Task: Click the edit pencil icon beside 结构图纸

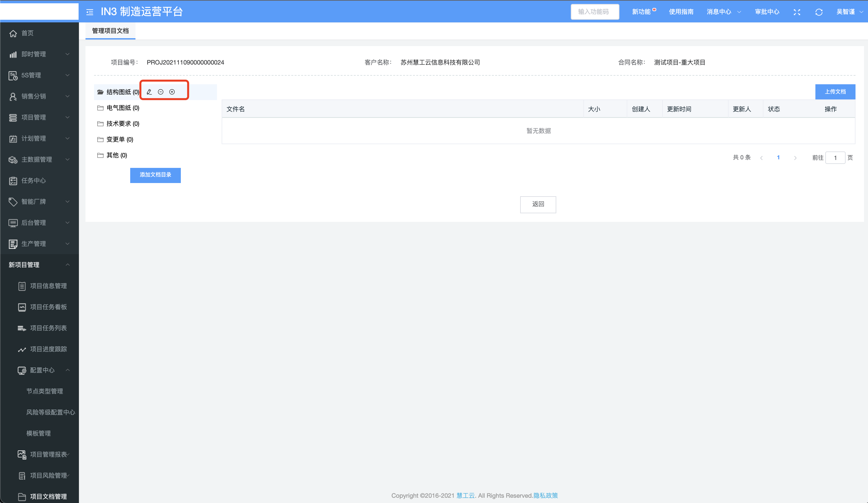Action: click(x=149, y=92)
